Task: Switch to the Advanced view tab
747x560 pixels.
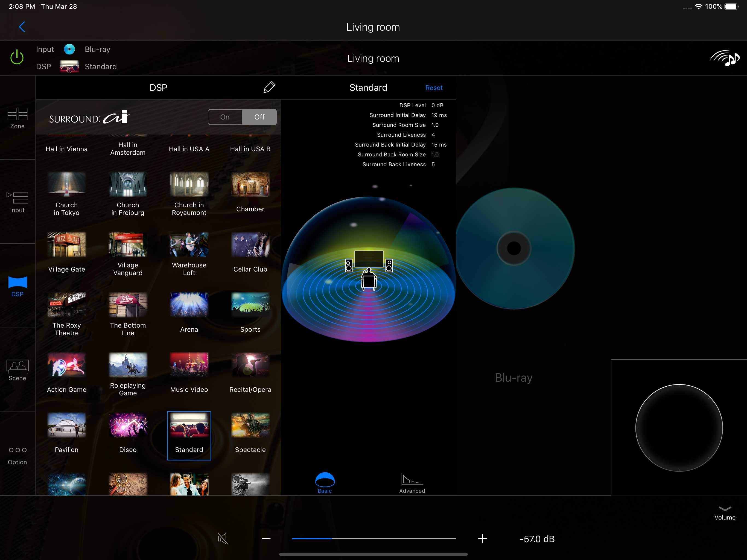Action: (x=412, y=483)
